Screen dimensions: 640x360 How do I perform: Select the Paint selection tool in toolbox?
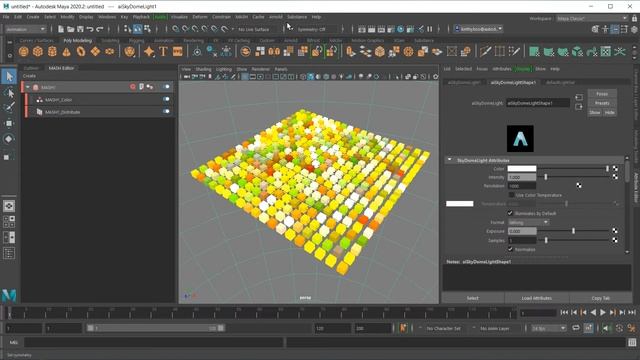[x=9, y=108]
